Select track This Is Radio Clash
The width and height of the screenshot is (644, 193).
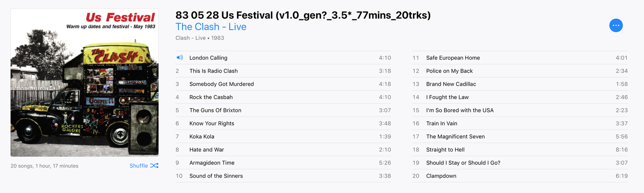[x=213, y=71]
